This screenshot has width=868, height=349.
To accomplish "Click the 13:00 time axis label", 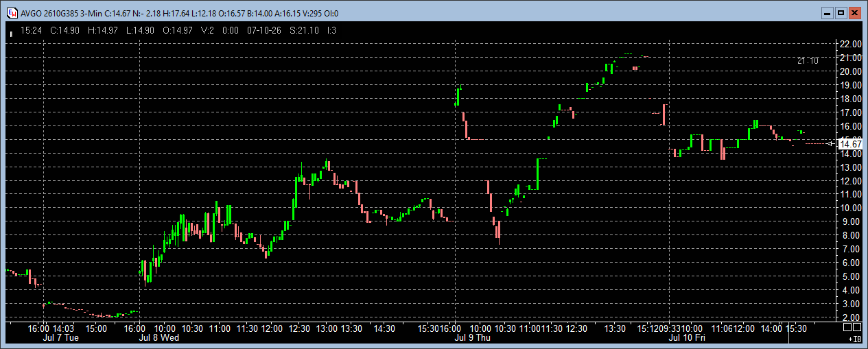I will point(327,328).
